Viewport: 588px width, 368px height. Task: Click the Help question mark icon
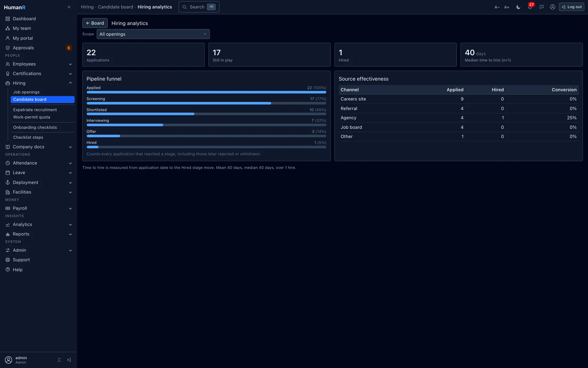click(x=8, y=269)
